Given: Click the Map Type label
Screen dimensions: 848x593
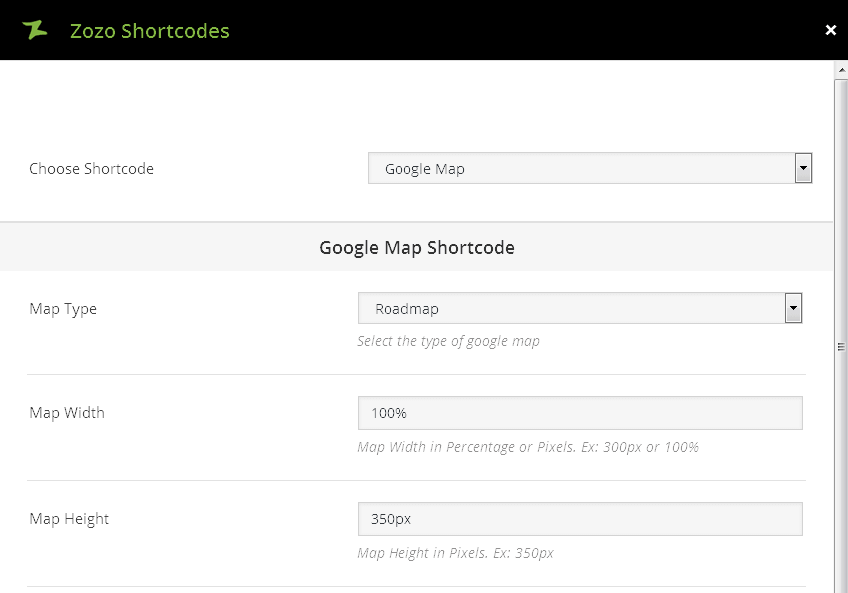Looking at the screenshot, I should [63, 309].
